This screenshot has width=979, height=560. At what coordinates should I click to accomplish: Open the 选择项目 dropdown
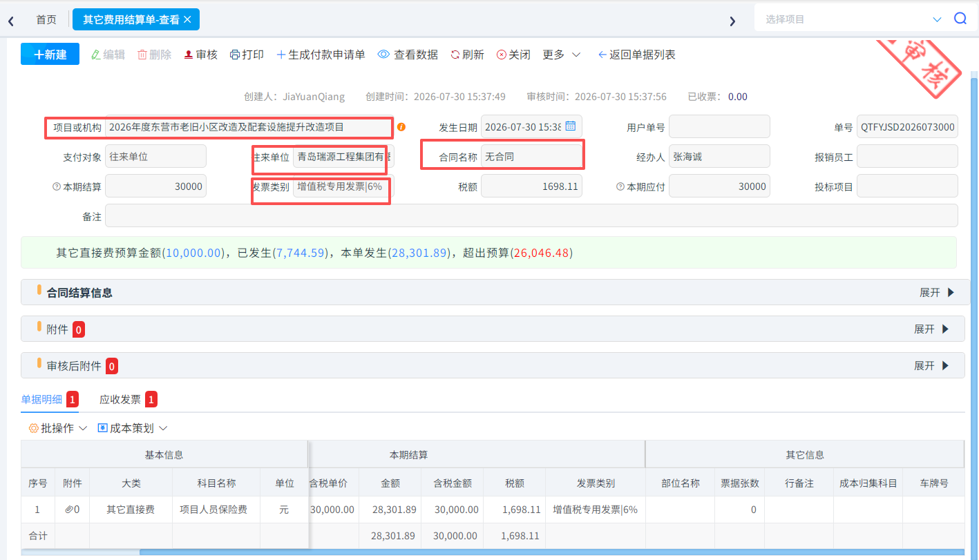point(853,19)
